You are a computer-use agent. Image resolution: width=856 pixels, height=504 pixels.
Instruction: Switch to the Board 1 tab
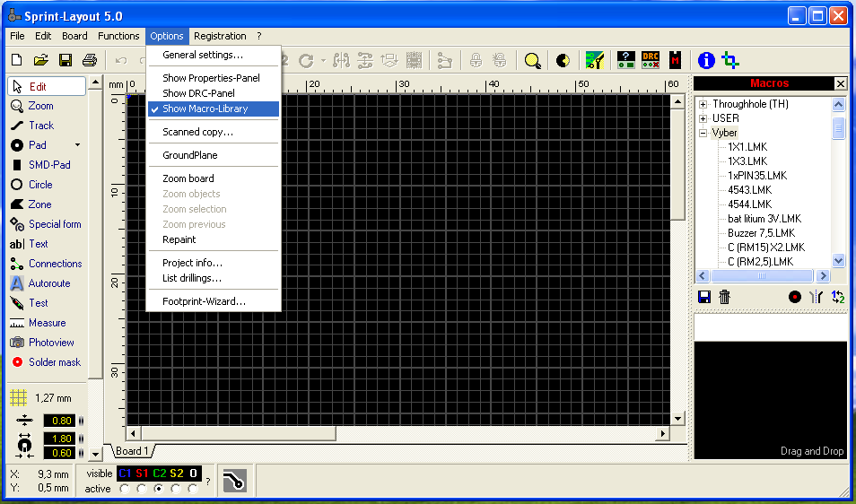point(133,451)
